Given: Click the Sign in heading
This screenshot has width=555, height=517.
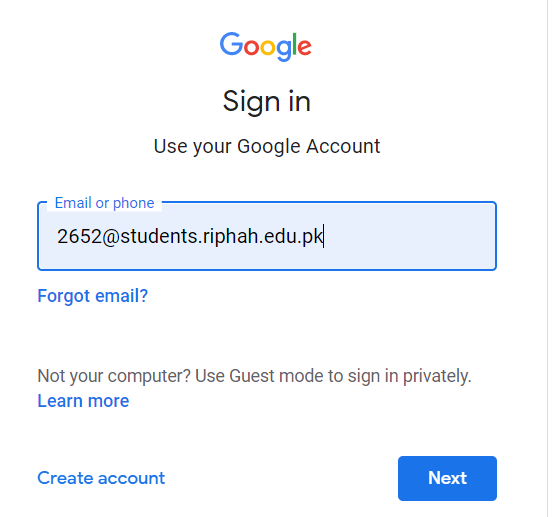Looking at the screenshot, I should [x=267, y=102].
